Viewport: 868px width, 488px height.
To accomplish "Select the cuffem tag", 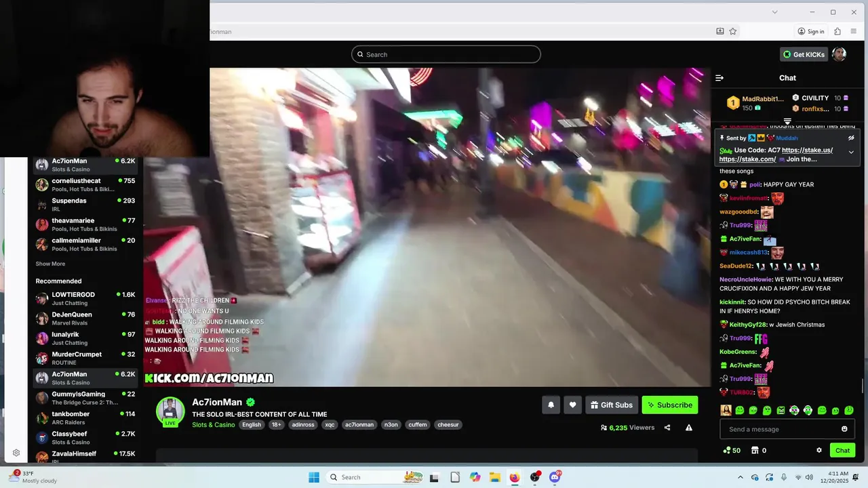I will click(x=418, y=425).
